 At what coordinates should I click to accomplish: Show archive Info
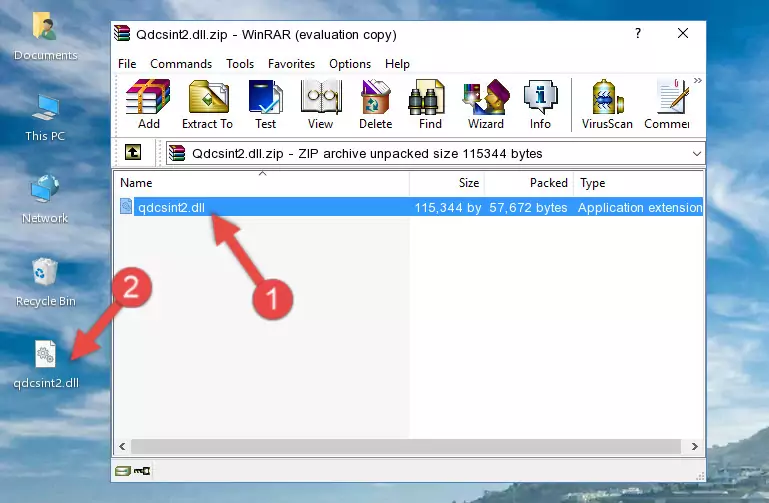click(540, 104)
